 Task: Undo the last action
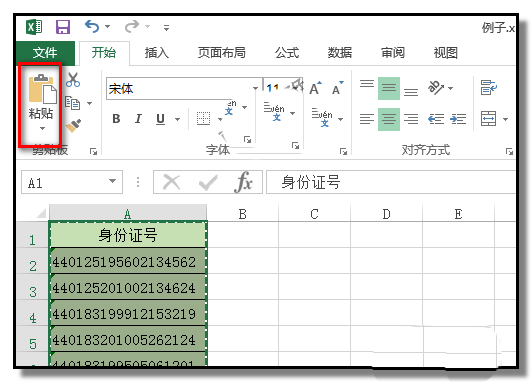pyautogui.click(x=92, y=26)
